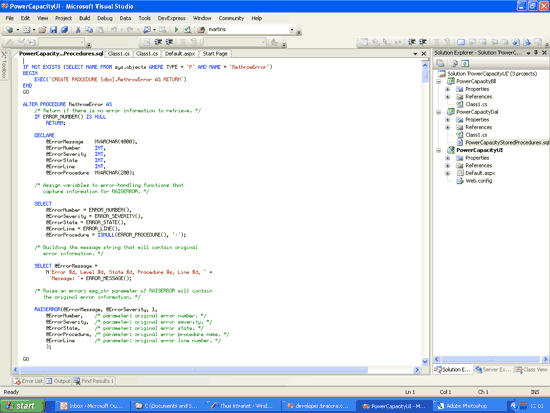Click the Undo arrow icon
The height and width of the screenshot is (413, 550).
(x=114, y=30)
